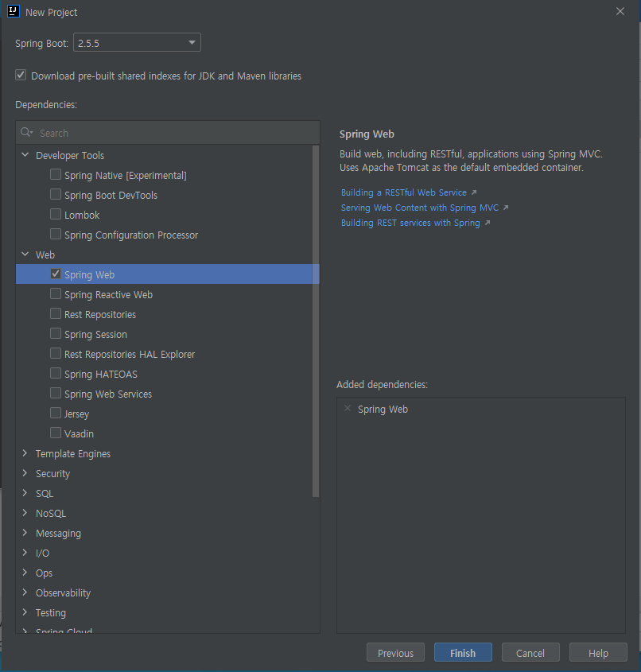641x672 pixels.
Task: Check Rest Repositories dependency
Action: coord(56,313)
